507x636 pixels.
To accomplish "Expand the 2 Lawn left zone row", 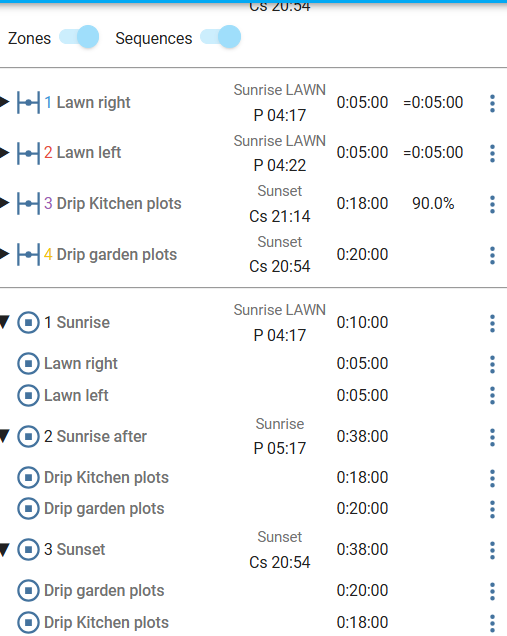I will click(x=4, y=153).
